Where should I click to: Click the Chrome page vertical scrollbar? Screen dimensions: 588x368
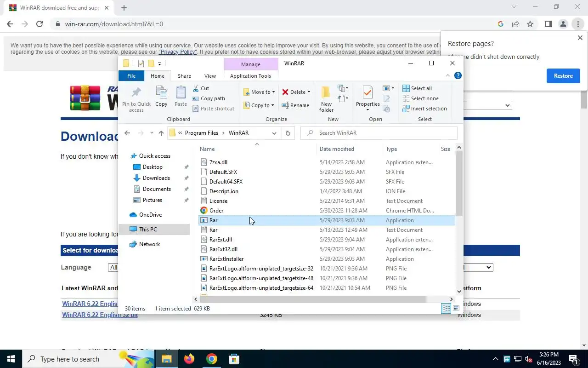(x=584, y=100)
